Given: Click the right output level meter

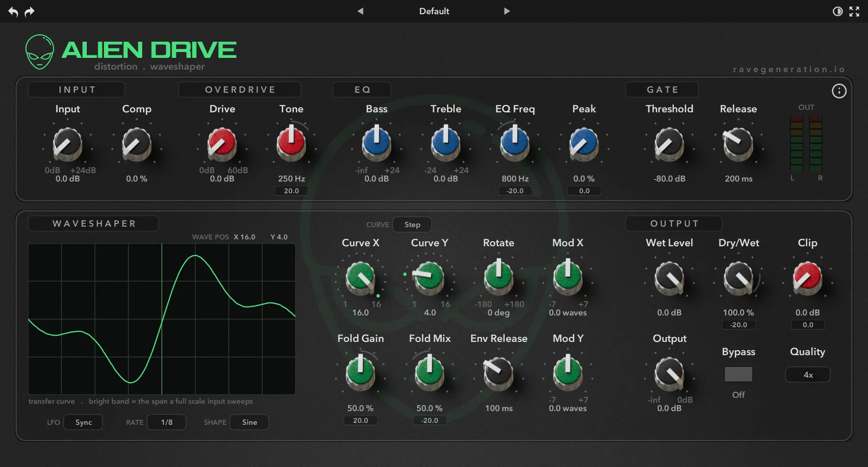Looking at the screenshot, I should (x=816, y=143).
